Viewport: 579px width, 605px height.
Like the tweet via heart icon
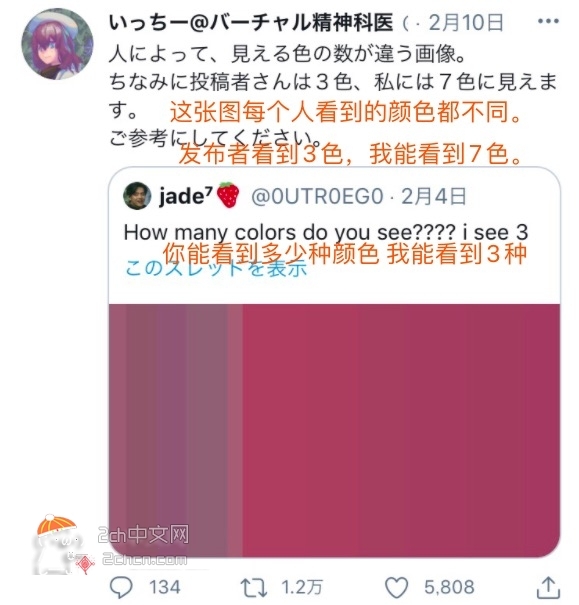pos(397,587)
